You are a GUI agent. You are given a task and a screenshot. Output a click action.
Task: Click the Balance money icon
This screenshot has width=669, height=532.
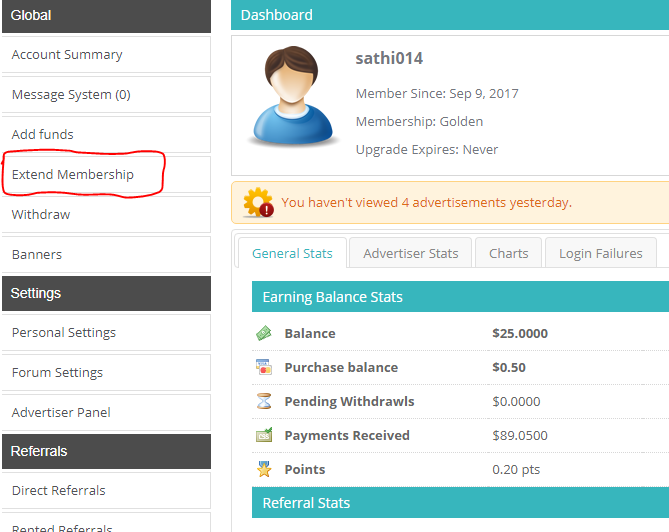pyautogui.click(x=264, y=333)
